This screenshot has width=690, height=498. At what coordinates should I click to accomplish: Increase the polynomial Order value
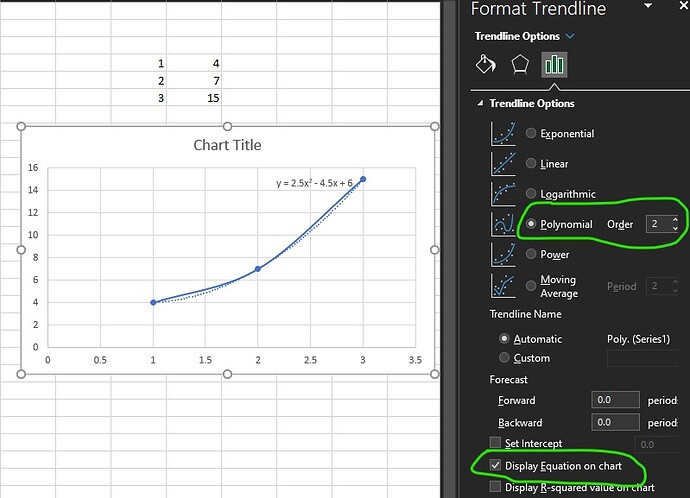[x=675, y=220]
